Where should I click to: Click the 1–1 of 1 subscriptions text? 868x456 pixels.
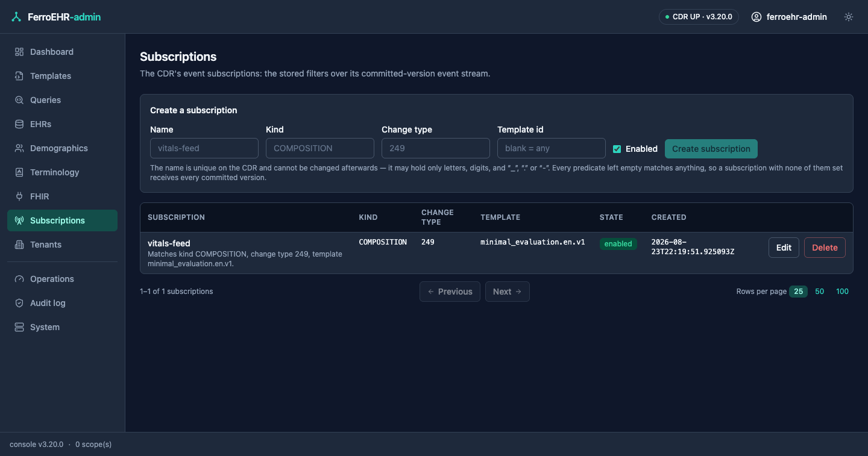[x=177, y=292]
